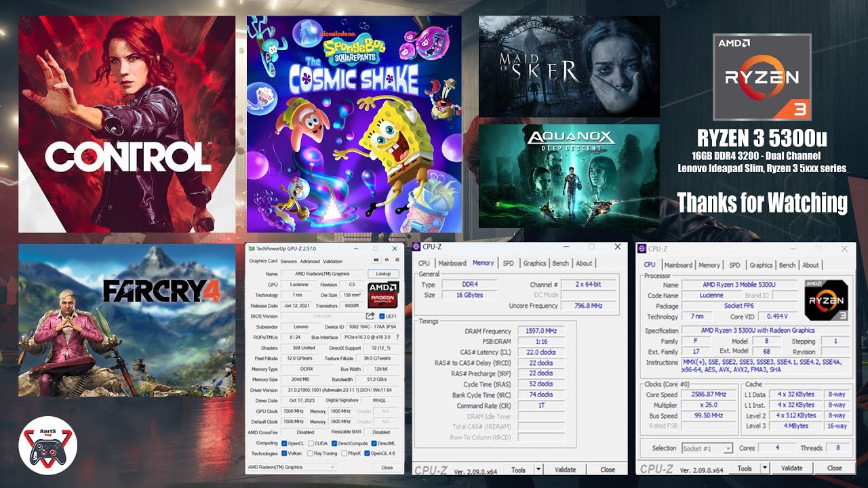
Task: Click the title bar icon of the CPU-Z processor window
Action: (x=642, y=249)
